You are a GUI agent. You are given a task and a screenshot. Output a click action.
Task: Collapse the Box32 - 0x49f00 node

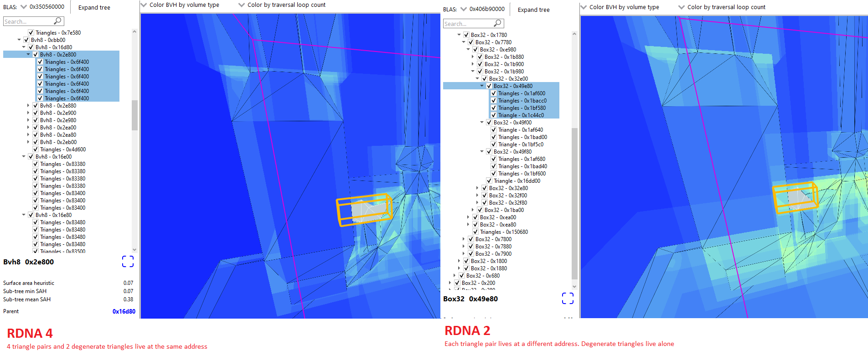(482, 123)
